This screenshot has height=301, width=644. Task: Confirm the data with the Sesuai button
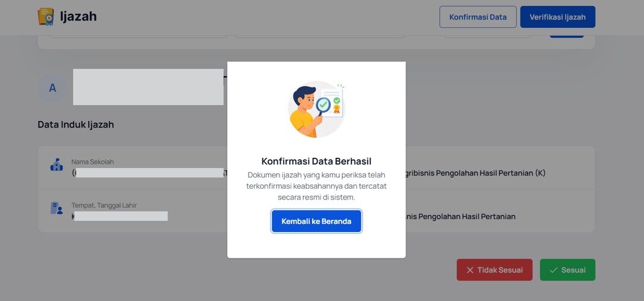567,270
